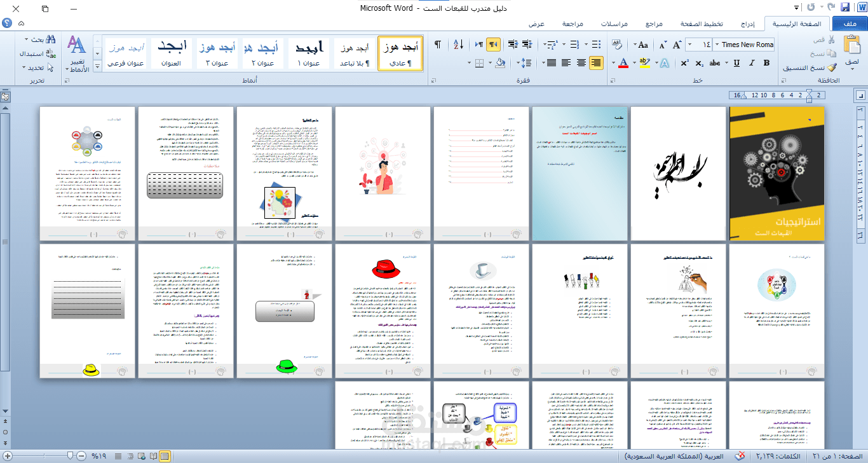The height and width of the screenshot is (463, 868).
Task: Click the bullets list icon
Action: pos(596,45)
